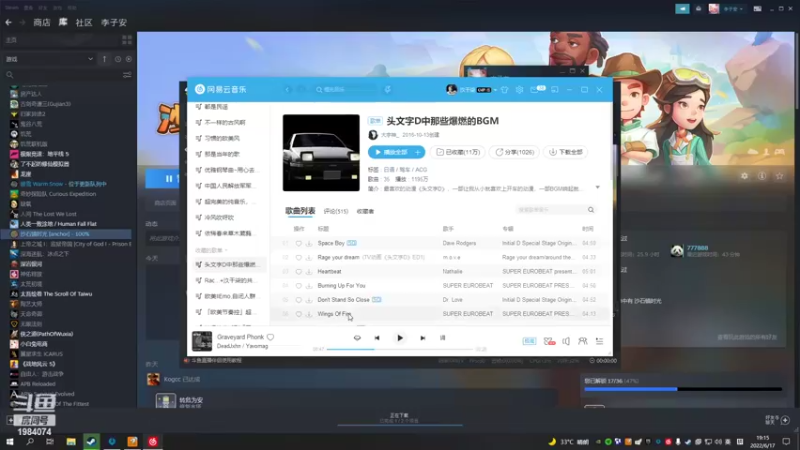The image size is (800, 450).
Task: Open the play queue list icon
Action: tap(599, 341)
